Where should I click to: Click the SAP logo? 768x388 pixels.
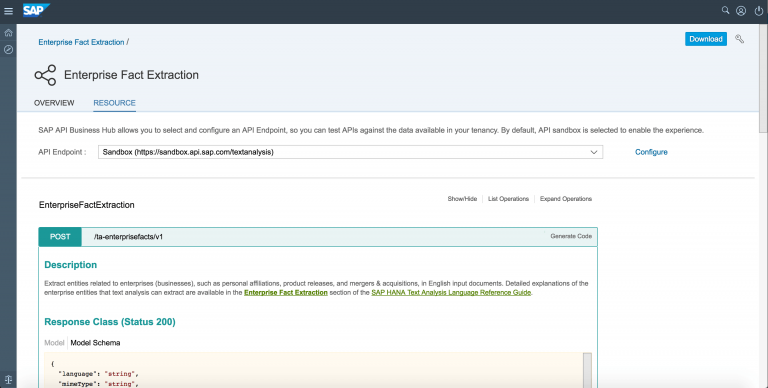point(36,10)
